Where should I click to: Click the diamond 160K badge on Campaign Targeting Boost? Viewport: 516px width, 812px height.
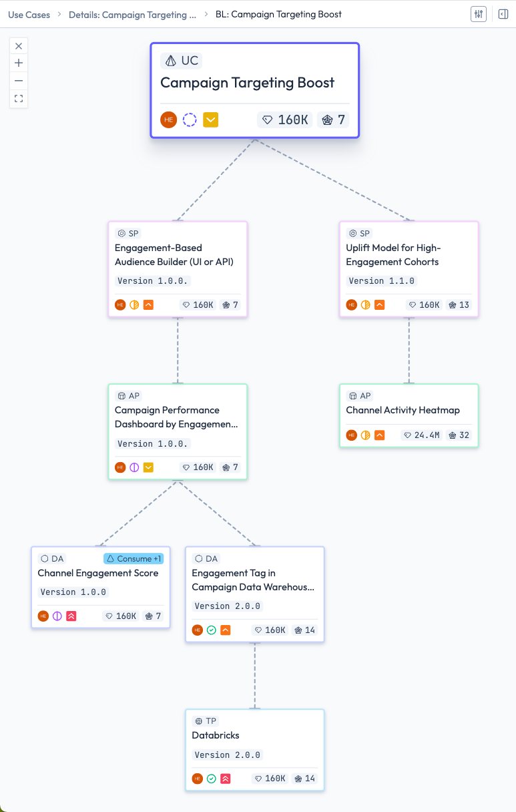(x=284, y=120)
